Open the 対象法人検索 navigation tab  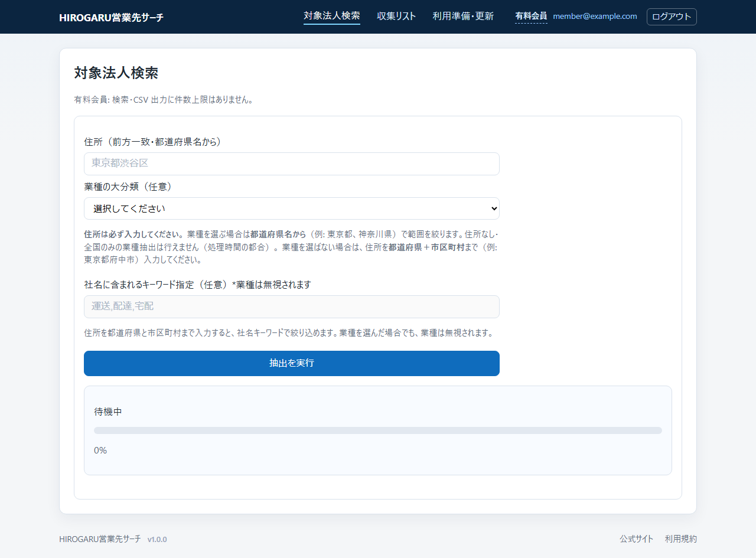coord(331,16)
